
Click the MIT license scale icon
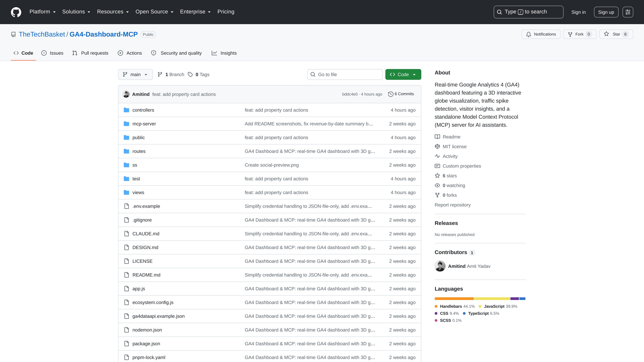click(x=437, y=146)
